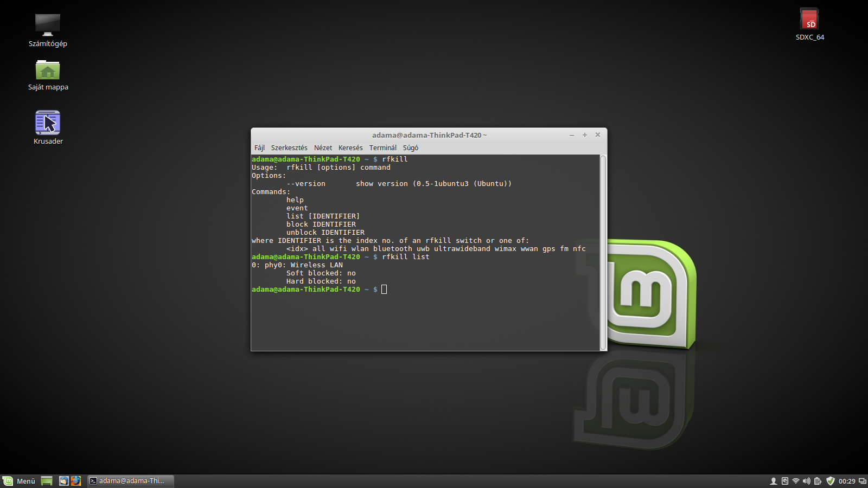Select the adama@adama-Thi... taskbar window button
The width and height of the screenshot is (868, 488).
(x=130, y=481)
